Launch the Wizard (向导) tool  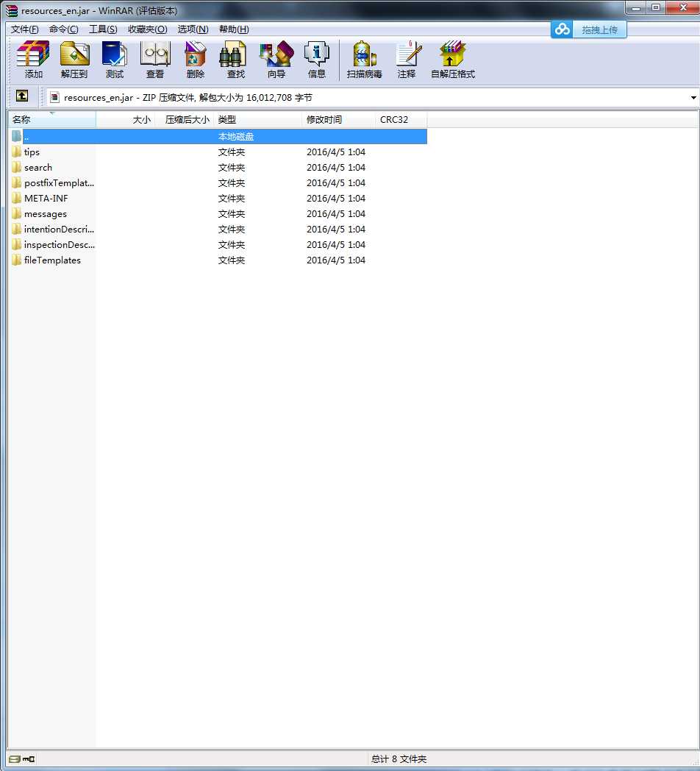(x=276, y=60)
